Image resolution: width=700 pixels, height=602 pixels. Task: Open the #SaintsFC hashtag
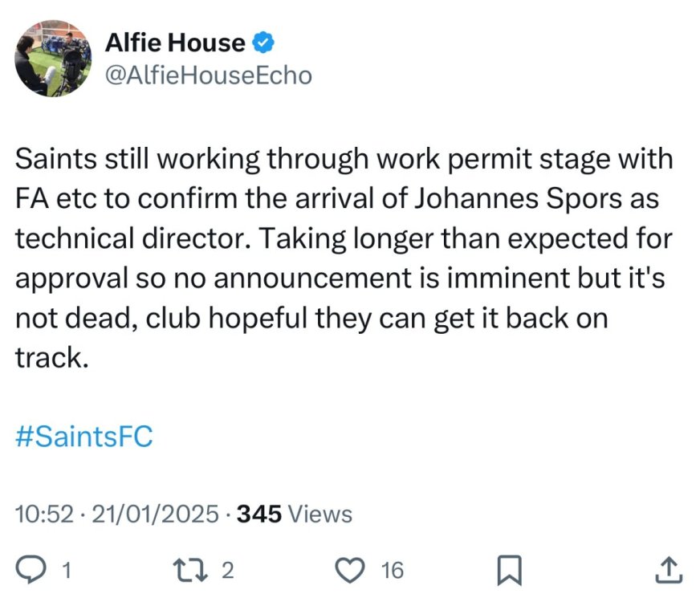tap(84, 437)
